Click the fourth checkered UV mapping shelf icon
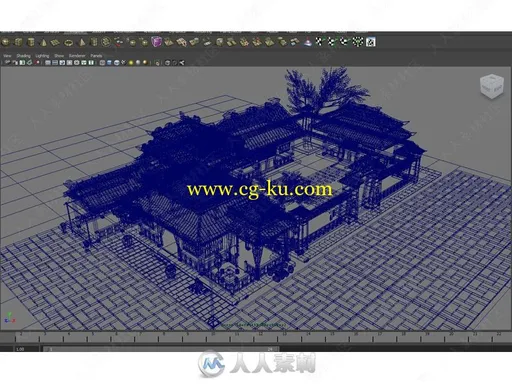 click(x=358, y=42)
